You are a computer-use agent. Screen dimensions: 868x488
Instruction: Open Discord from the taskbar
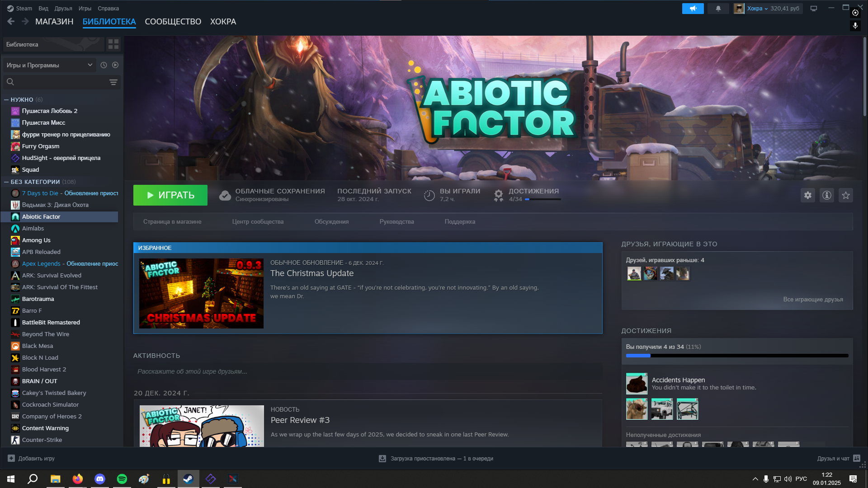pyautogui.click(x=100, y=479)
